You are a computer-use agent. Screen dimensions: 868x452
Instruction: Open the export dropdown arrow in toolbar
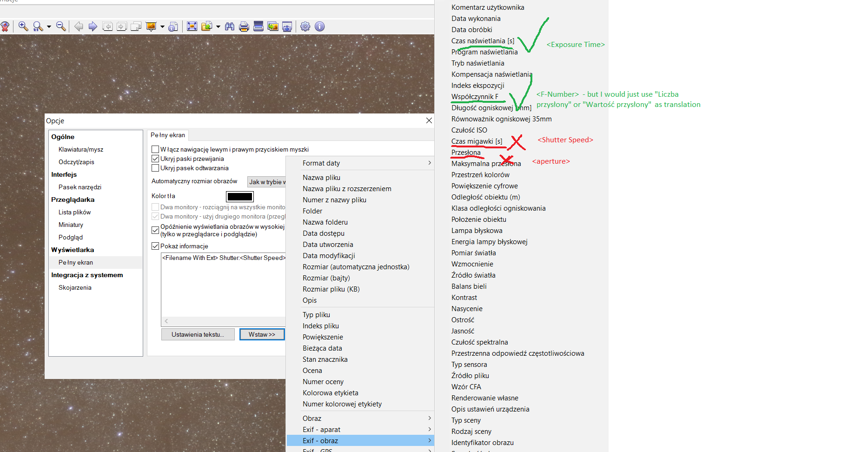click(x=218, y=27)
